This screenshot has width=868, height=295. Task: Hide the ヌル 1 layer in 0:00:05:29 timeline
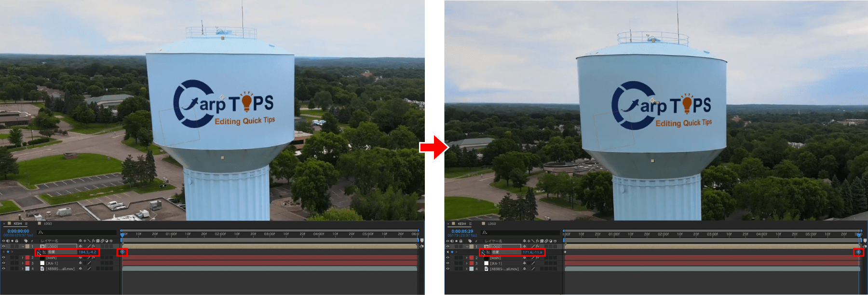[x=448, y=263]
